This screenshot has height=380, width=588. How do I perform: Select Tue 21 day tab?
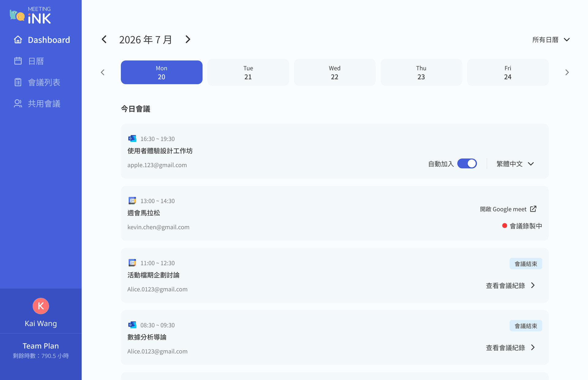(248, 72)
